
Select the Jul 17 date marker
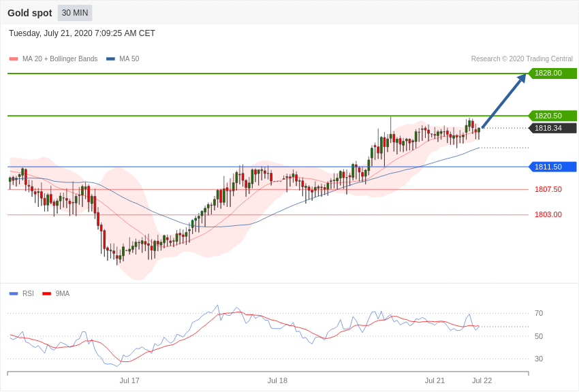click(x=129, y=380)
